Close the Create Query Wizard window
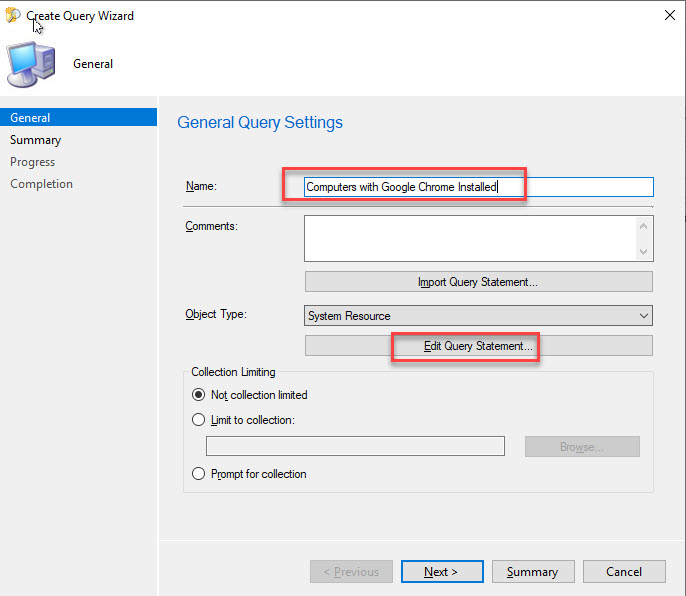This screenshot has width=686, height=596. pos(668,16)
